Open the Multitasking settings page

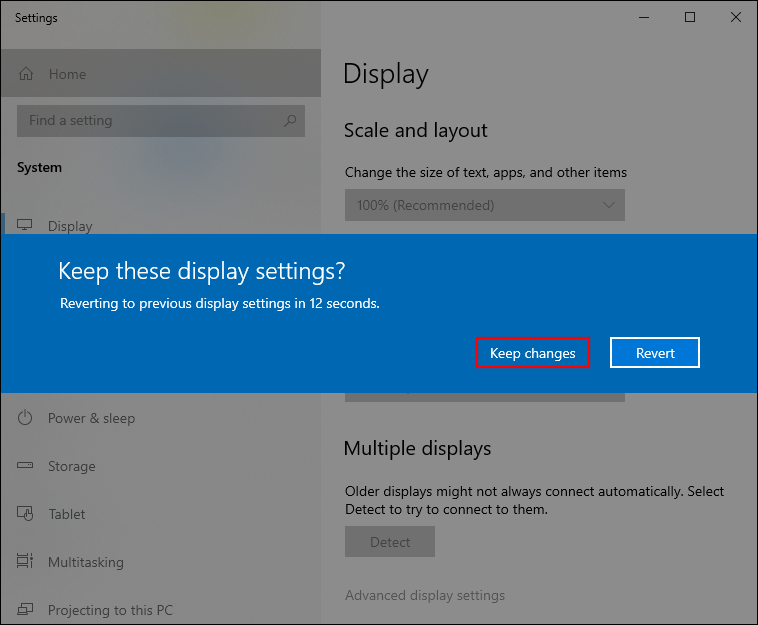86,562
